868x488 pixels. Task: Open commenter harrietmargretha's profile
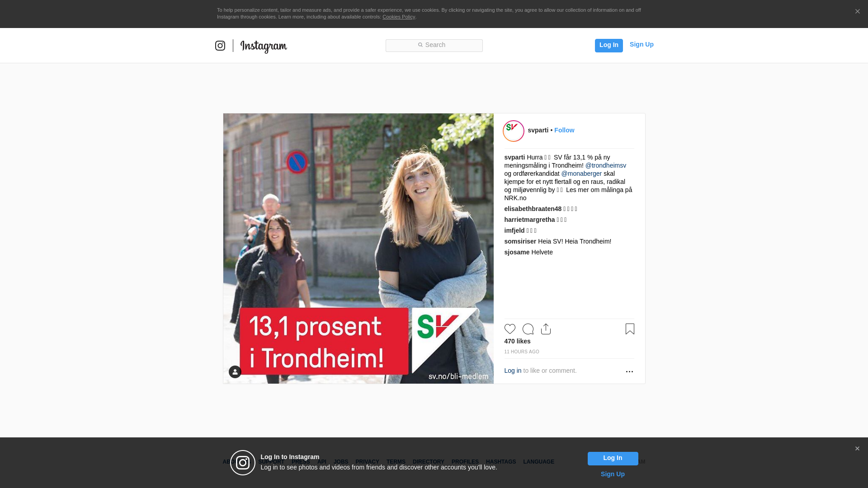[x=529, y=220]
